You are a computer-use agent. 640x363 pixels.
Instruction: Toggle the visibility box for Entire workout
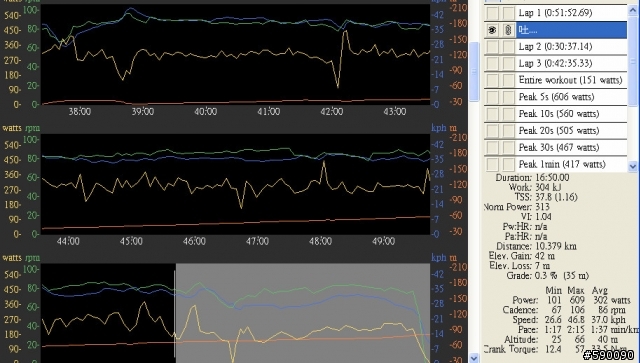(x=492, y=80)
